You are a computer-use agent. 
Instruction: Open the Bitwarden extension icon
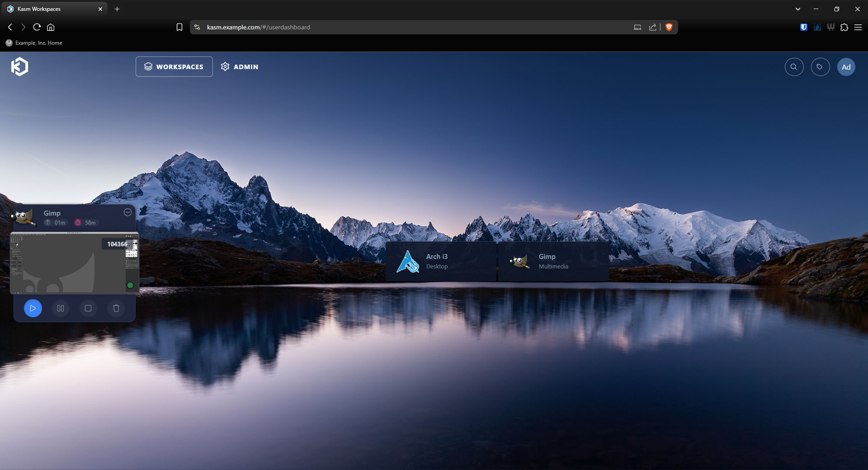click(x=803, y=27)
